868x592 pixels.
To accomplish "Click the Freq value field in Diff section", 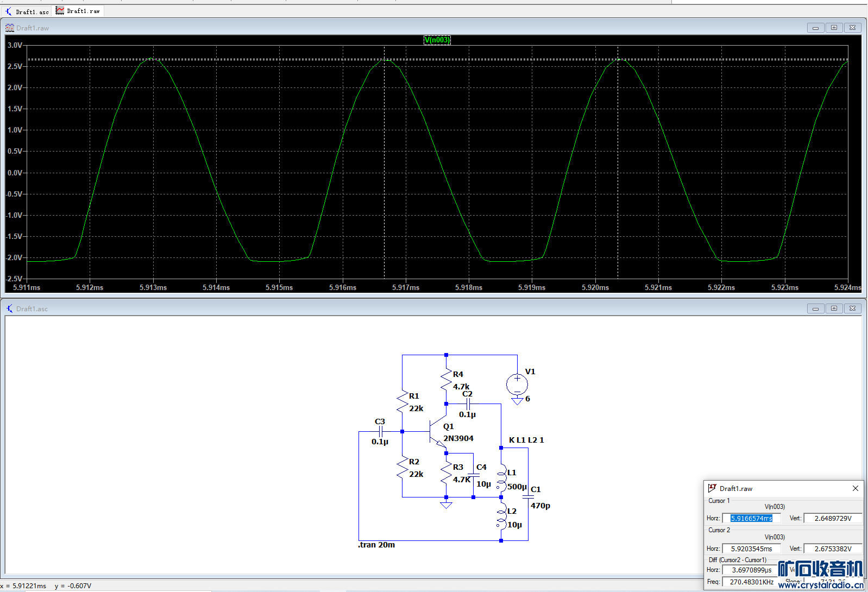I will tap(751, 582).
